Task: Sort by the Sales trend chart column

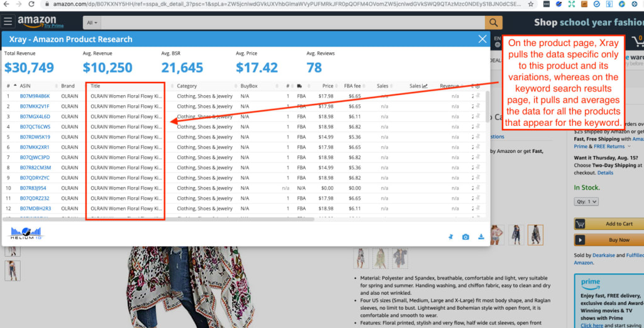Action: pos(418,86)
